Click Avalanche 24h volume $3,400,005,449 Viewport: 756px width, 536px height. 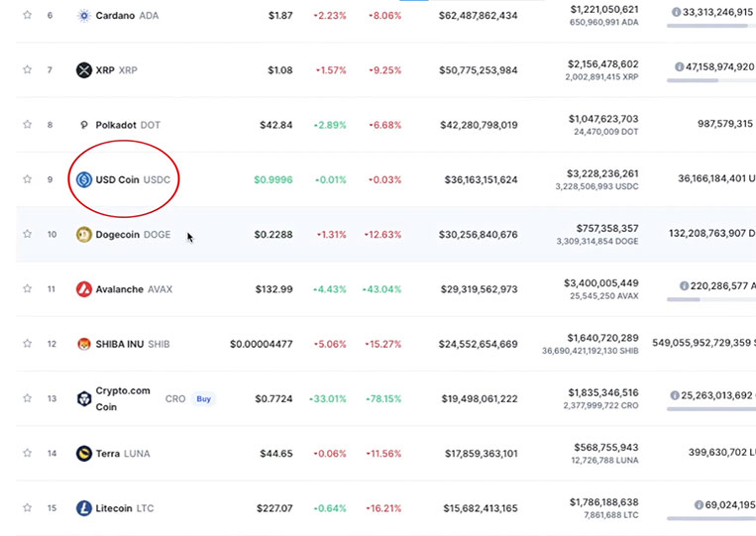pos(600,283)
